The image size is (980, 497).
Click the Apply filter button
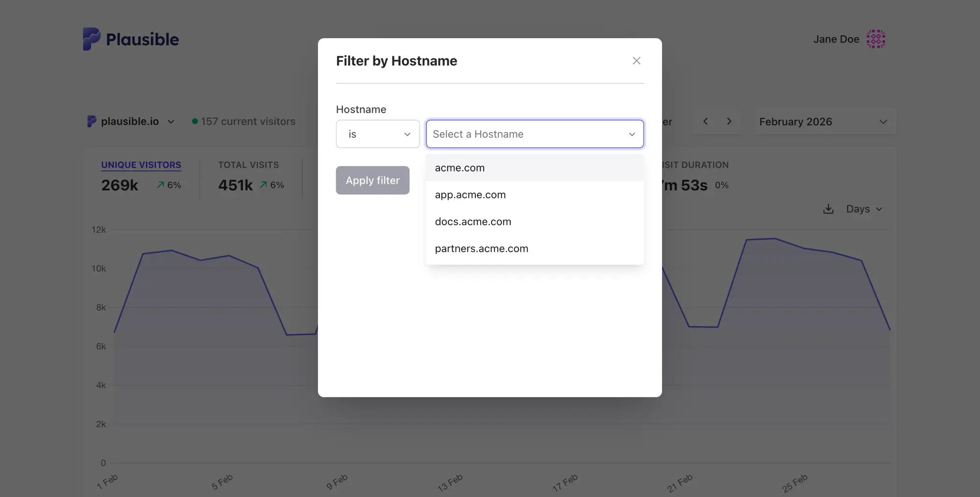[x=372, y=180]
